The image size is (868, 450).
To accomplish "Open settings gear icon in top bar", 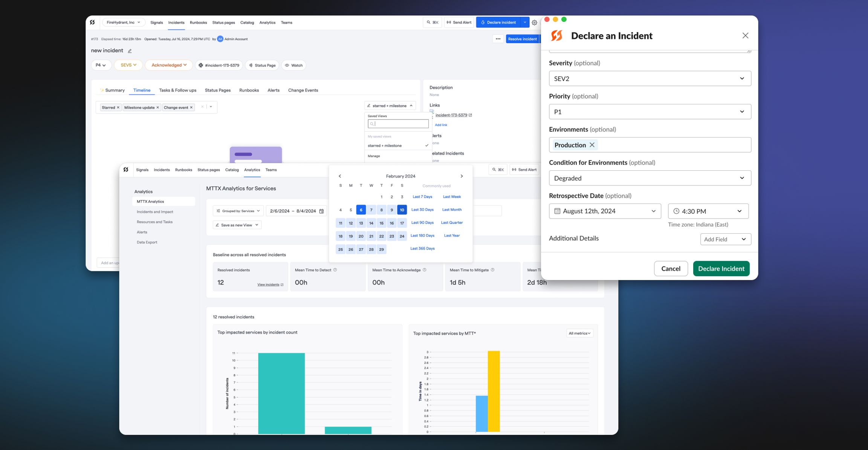I will [534, 23].
